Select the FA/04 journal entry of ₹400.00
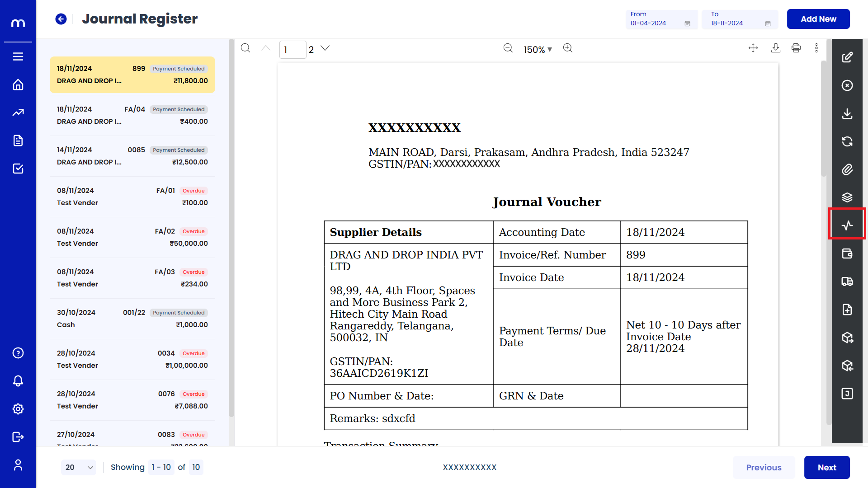868x488 pixels. coord(132,115)
